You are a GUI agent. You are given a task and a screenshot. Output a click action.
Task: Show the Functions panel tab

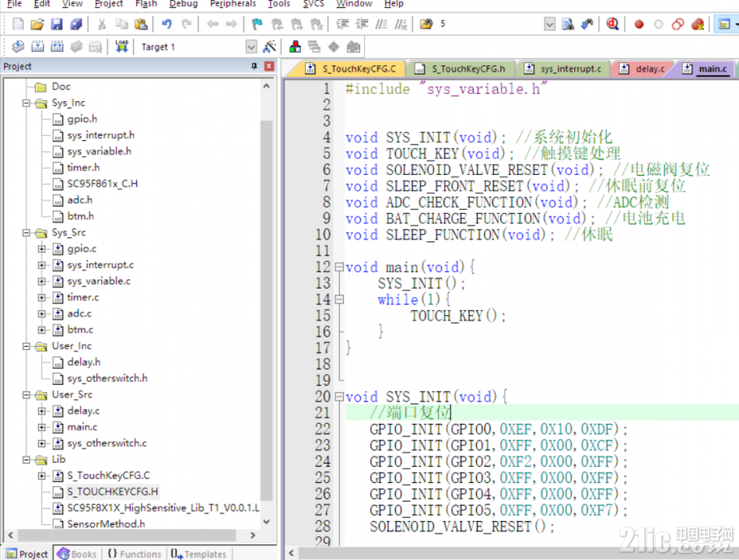pyautogui.click(x=135, y=554)
